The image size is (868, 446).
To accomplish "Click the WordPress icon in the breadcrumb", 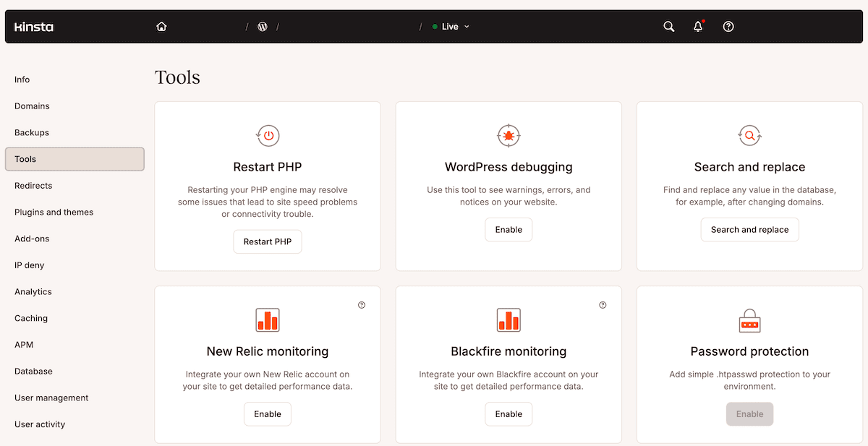I will 262,26.
